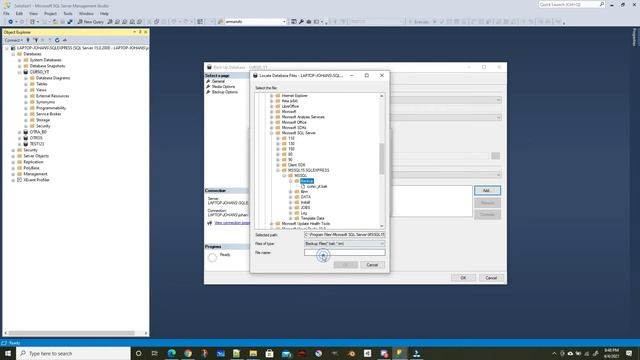The height and width of the screenshot is (360, 640).
Task: Select the Internet Explorer folder in file tree
Action: 295,96
